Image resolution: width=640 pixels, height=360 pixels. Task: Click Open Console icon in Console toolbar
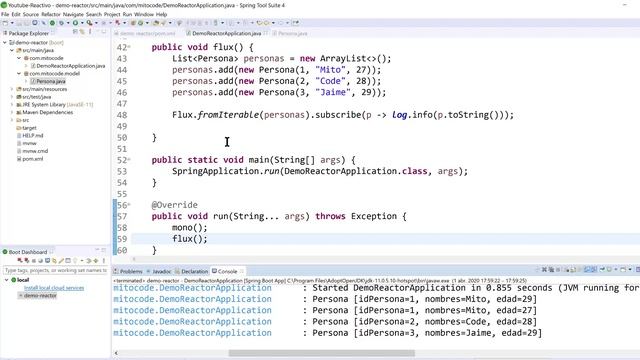click(623, 270)
